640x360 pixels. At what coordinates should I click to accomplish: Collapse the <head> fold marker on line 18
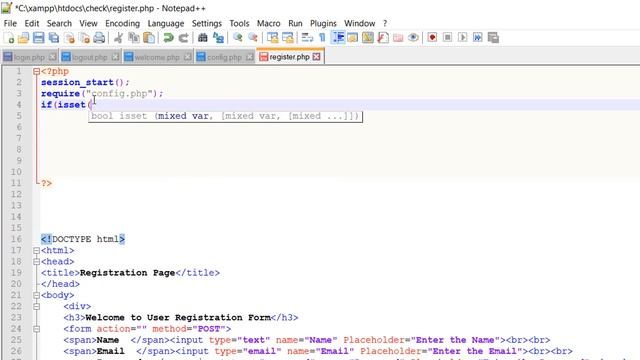coord(36,262)
